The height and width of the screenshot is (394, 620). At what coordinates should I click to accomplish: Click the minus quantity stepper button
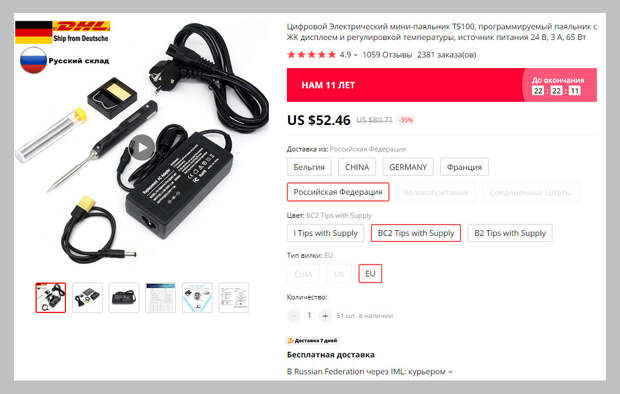click(x=293, y=316)
